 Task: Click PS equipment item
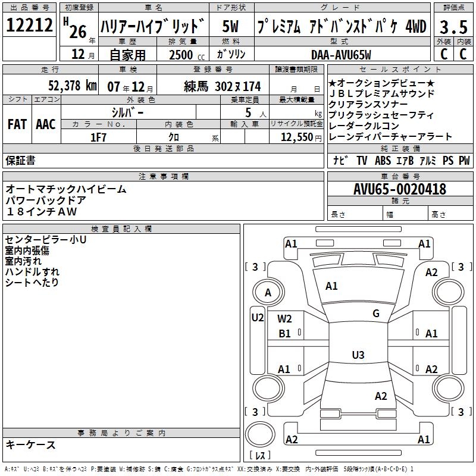tap(448, 161)
